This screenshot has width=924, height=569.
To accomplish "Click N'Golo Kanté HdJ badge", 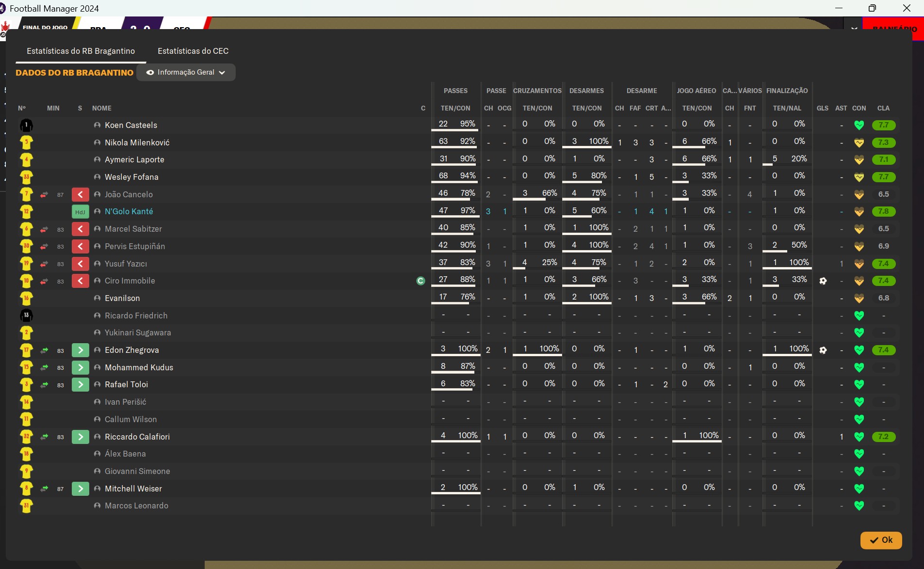I will pyautogui.click(x=80, y=212).
